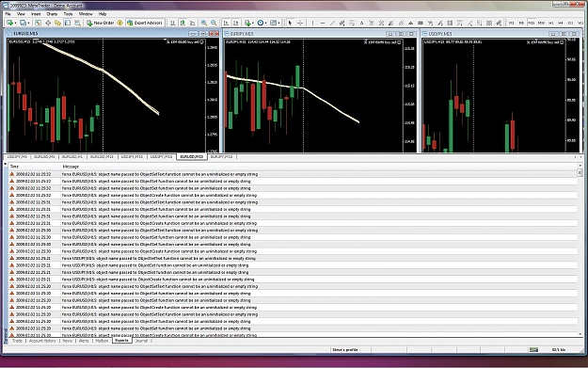The image size is (588, 368).
Task: Open the Alerts terminal tab
Action: coord(84,341)
